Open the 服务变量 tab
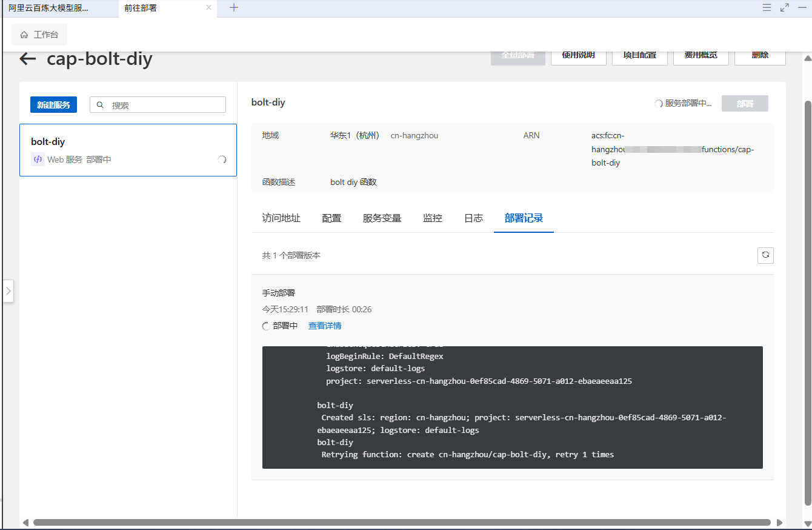 (x=382, y=218)
